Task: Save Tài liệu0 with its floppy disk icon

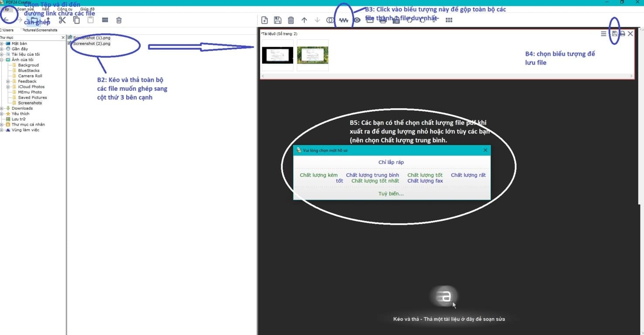Action: point(614,34)
